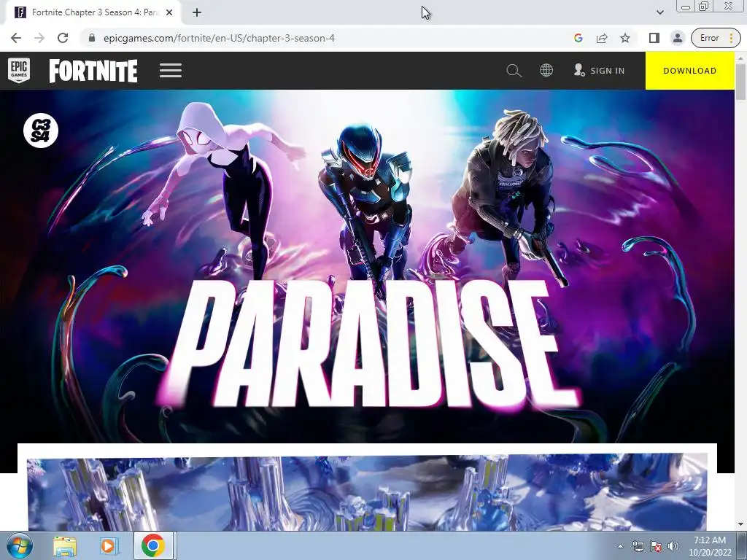Click the Chrome taskbar icon
Viewport: 747px width, 560px height.
153,545
